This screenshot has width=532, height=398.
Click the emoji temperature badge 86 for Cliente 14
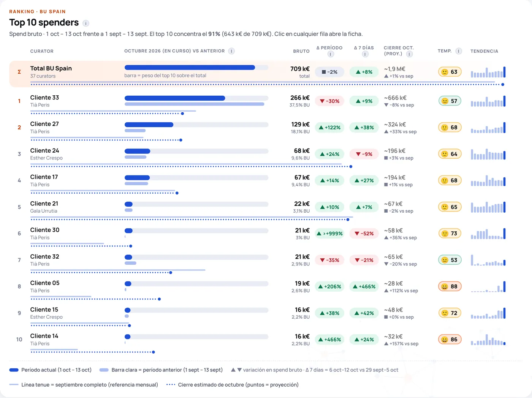coord(450,340)
